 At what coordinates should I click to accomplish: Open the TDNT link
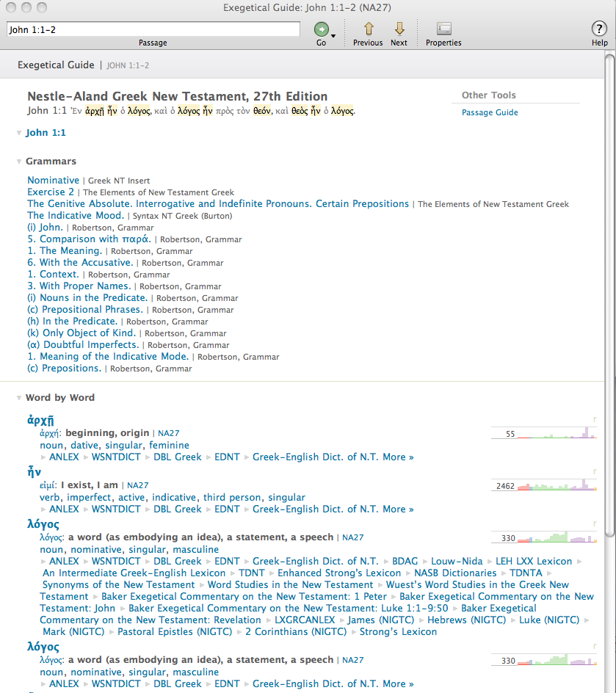pyautogui.click(x=251, y=573)
